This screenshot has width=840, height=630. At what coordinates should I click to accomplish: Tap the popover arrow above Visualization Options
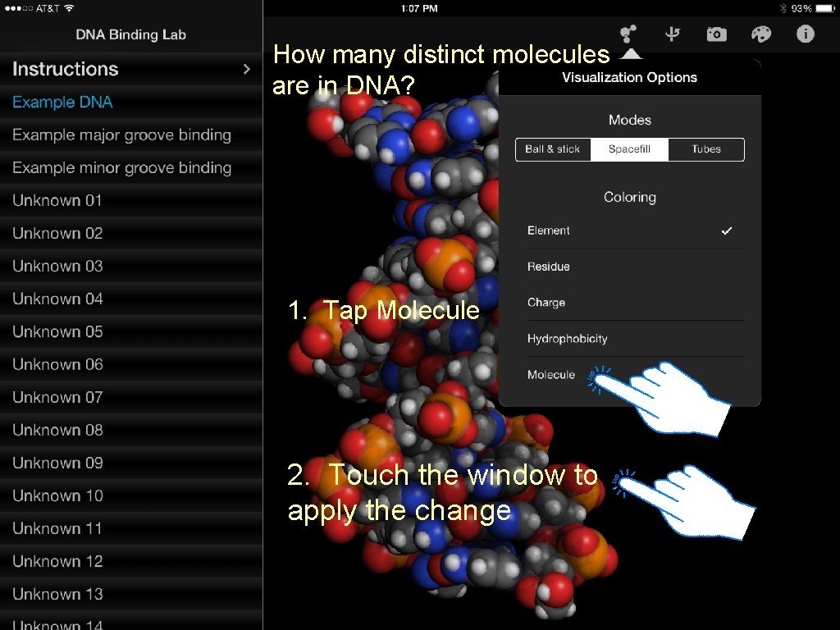pos(630,52)
